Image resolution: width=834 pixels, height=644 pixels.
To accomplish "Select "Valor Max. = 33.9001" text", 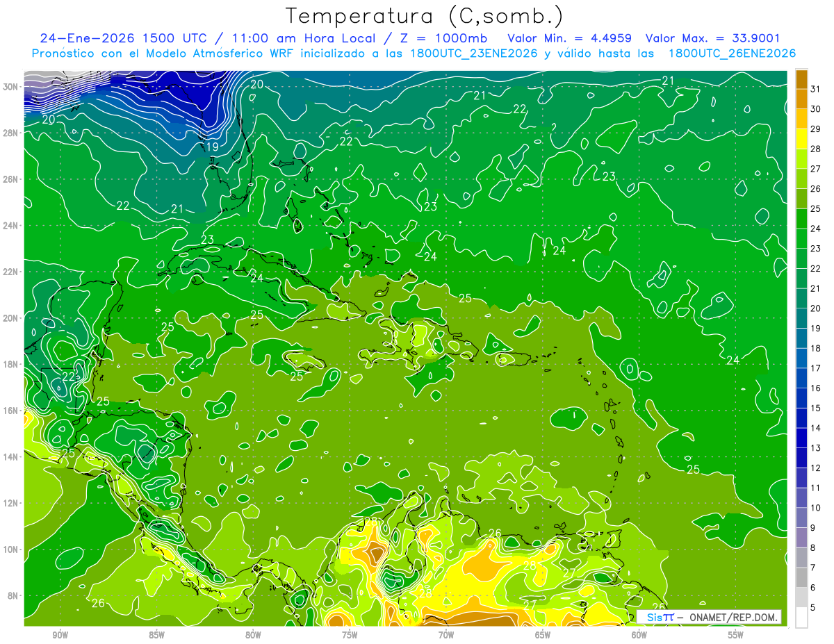I will (x=713, y=38).
